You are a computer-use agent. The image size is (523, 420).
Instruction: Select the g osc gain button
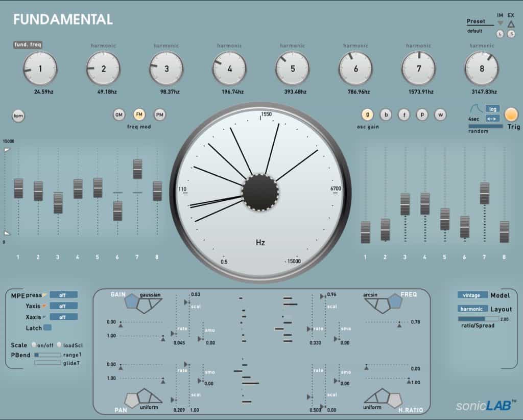pos(367,114)
